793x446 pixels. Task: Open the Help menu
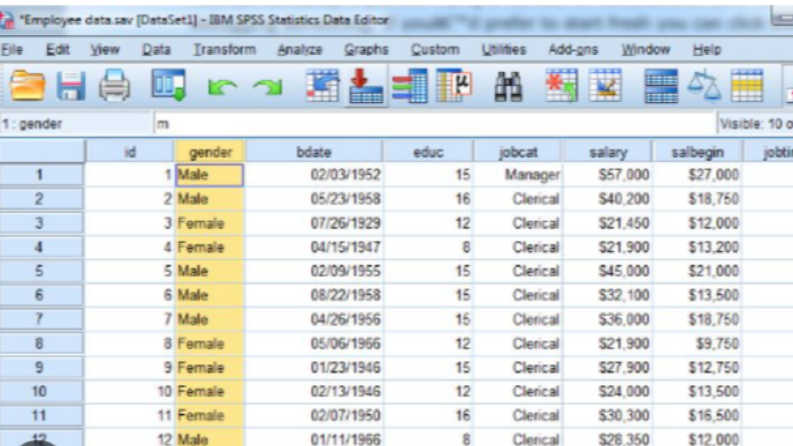(x=707, y=50)
